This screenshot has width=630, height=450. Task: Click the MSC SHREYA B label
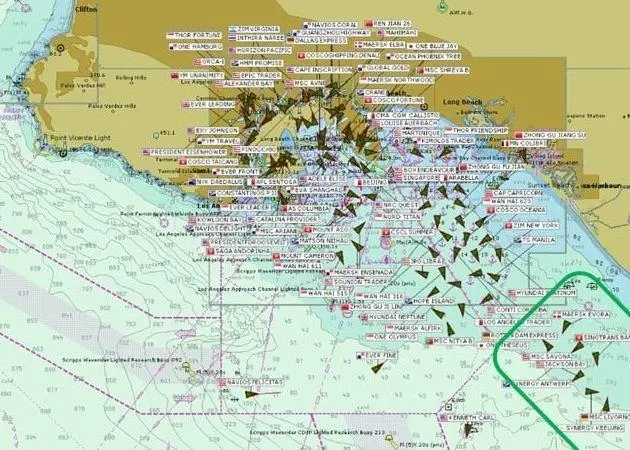point(443,70)
